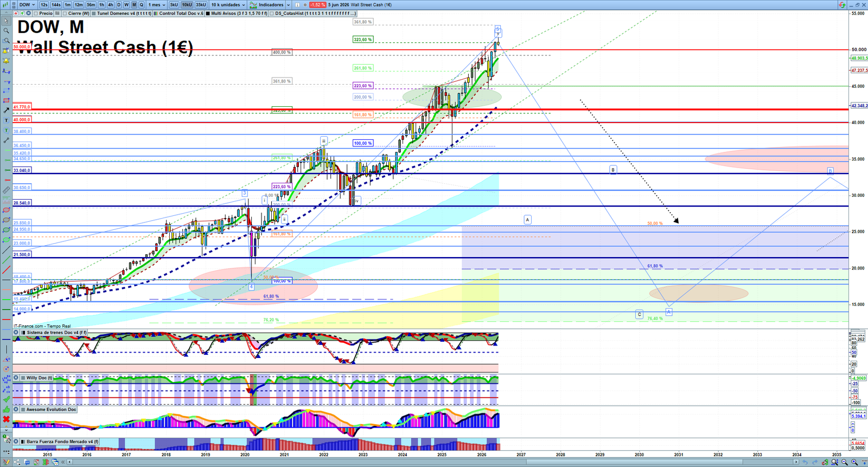Click the red-green icon in top right corner
Screen dimensions: 868x467
coord(842,4)
